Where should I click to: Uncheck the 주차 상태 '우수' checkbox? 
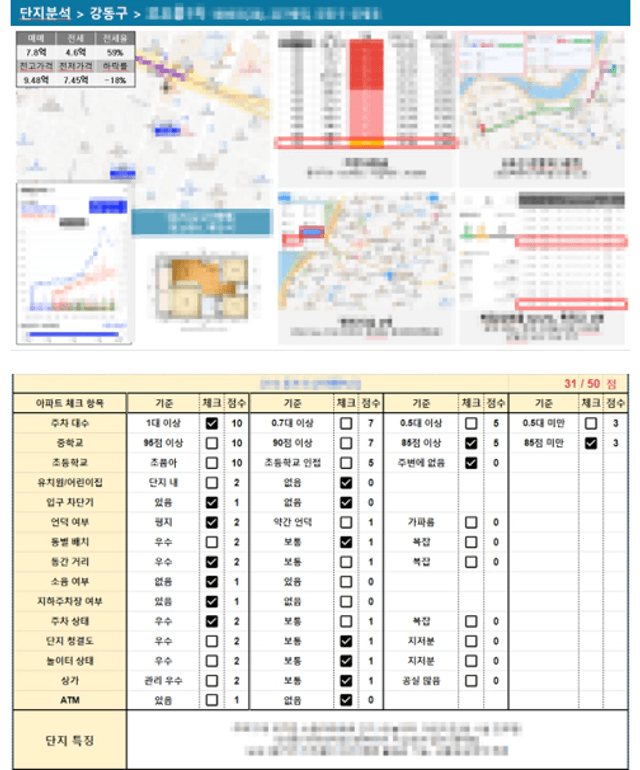212,621
